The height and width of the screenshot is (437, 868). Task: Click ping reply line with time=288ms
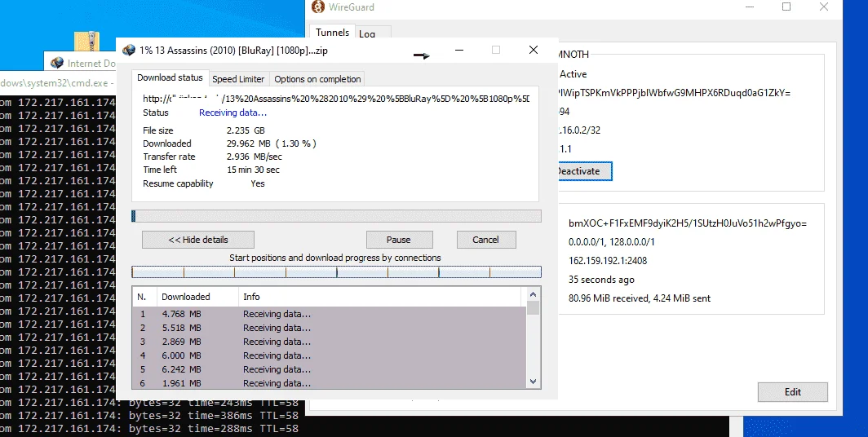coord(149,429)
